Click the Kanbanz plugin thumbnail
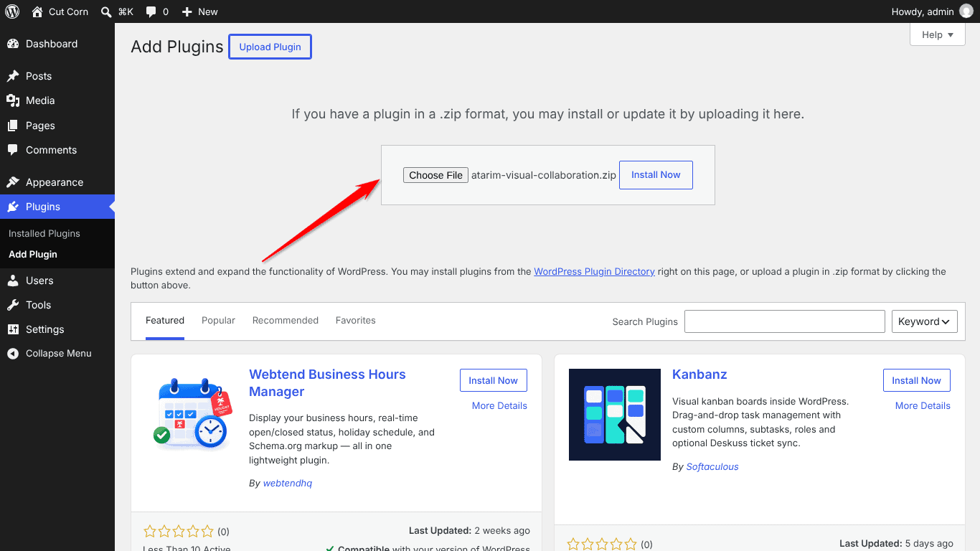Viewport: 980px width, 551px height. click(x=615, y=415)
